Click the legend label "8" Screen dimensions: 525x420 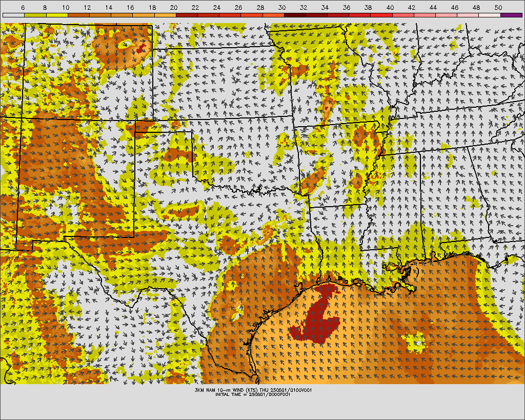(x=45, y=7)
